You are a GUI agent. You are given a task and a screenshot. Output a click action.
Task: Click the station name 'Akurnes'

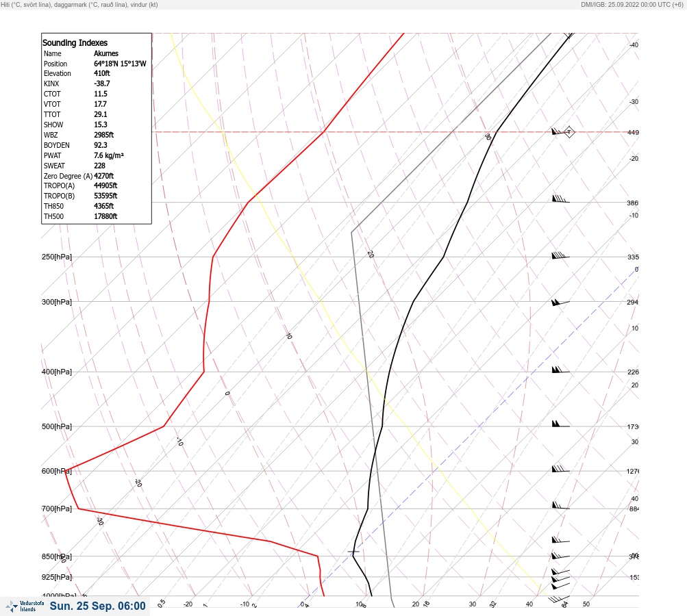click(106, 53)
